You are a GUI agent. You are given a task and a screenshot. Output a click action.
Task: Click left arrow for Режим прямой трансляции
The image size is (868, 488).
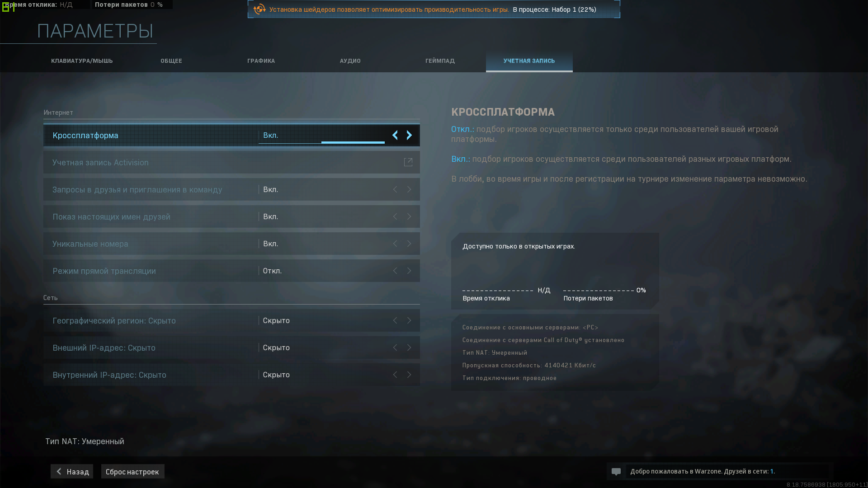pyautogui.click(x=395, y=271)
